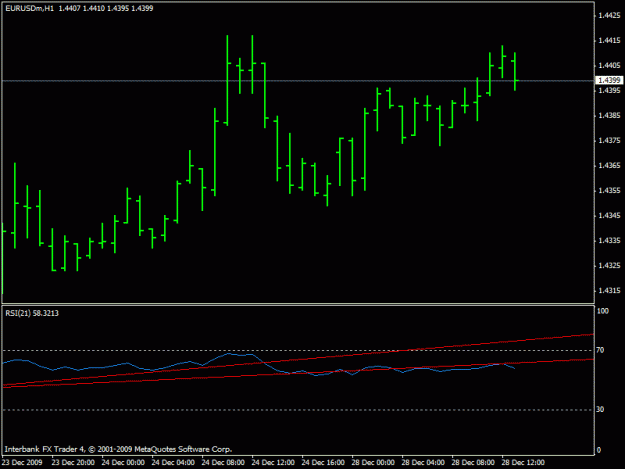Click the 1.4345 price axis label
The image size is (625, 469).
pyautogui.click(x=609, y=216)
